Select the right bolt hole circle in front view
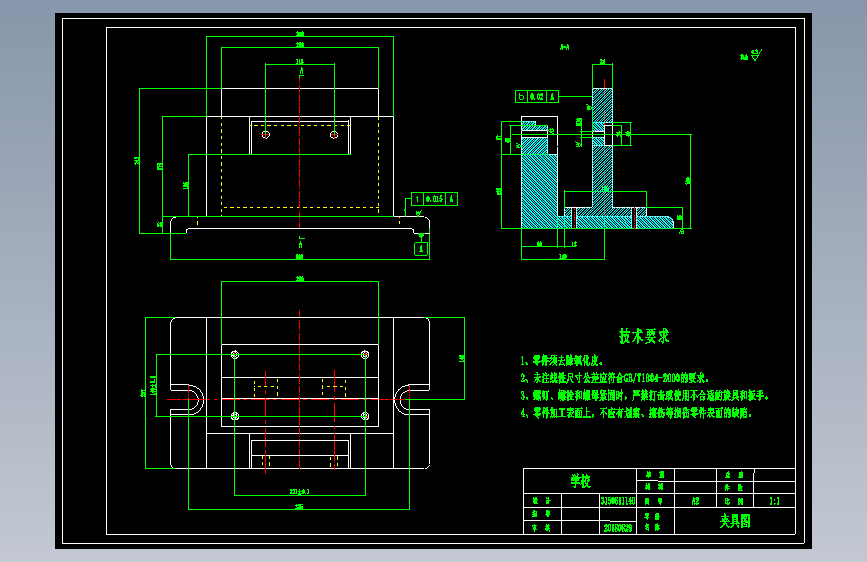 pyautogui.click(x=334, y=134)
